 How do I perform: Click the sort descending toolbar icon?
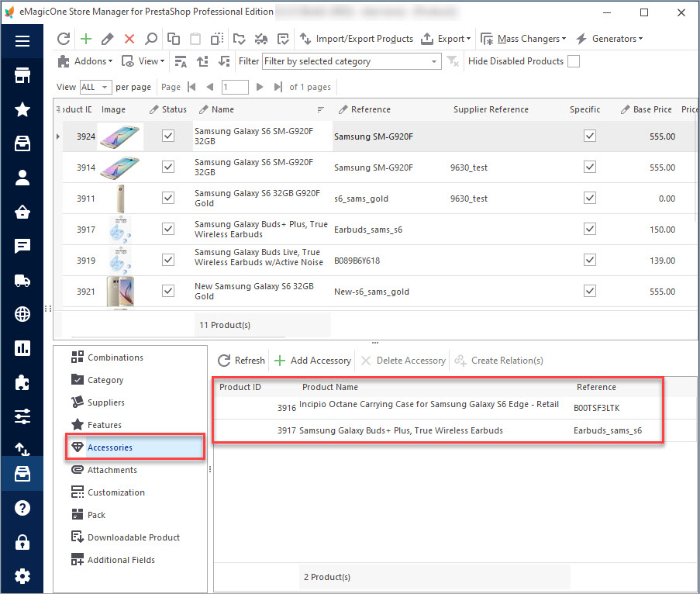pos(224,61)
